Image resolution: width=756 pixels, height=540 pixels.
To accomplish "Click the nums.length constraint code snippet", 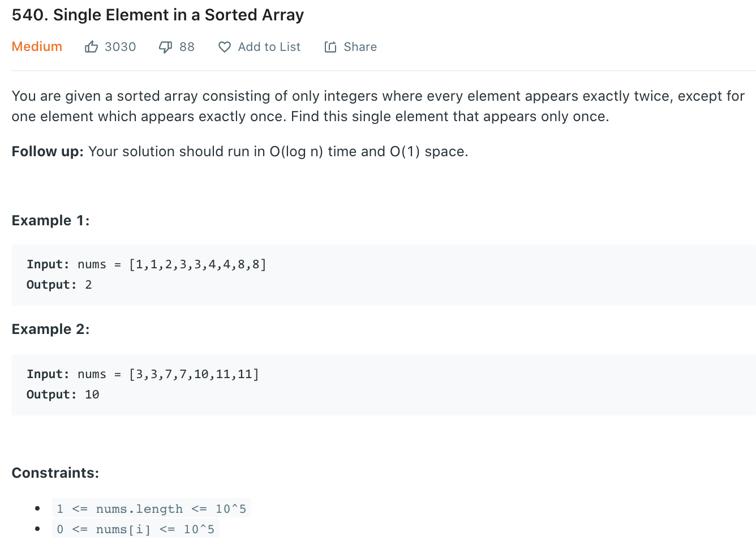I will click(x=151, y=508).
